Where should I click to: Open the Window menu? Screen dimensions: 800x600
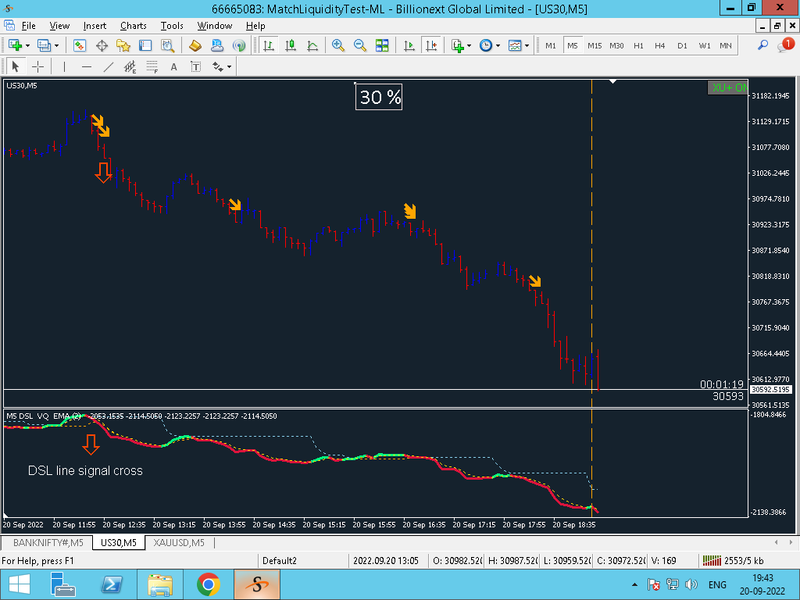(214, 26)
